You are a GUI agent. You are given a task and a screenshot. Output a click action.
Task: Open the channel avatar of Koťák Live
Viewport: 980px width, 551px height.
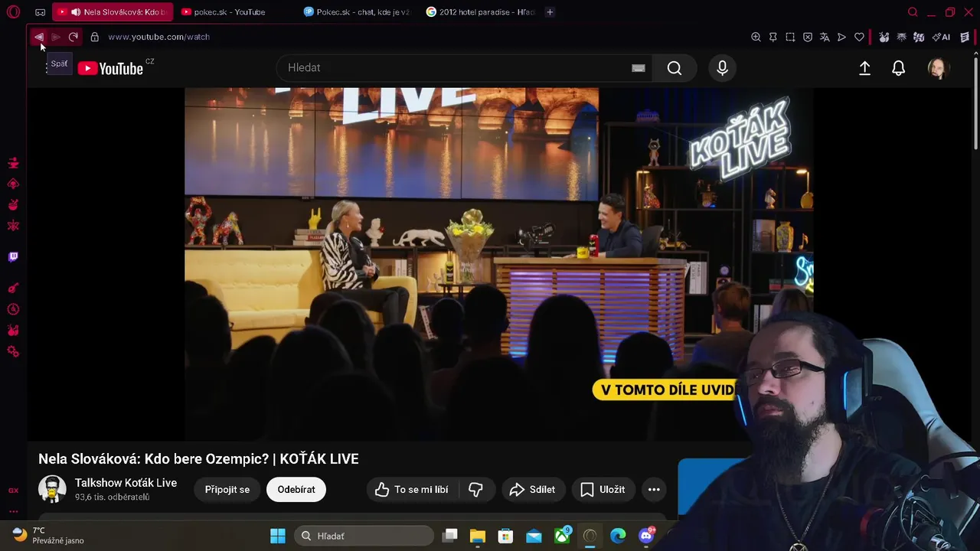52,490
